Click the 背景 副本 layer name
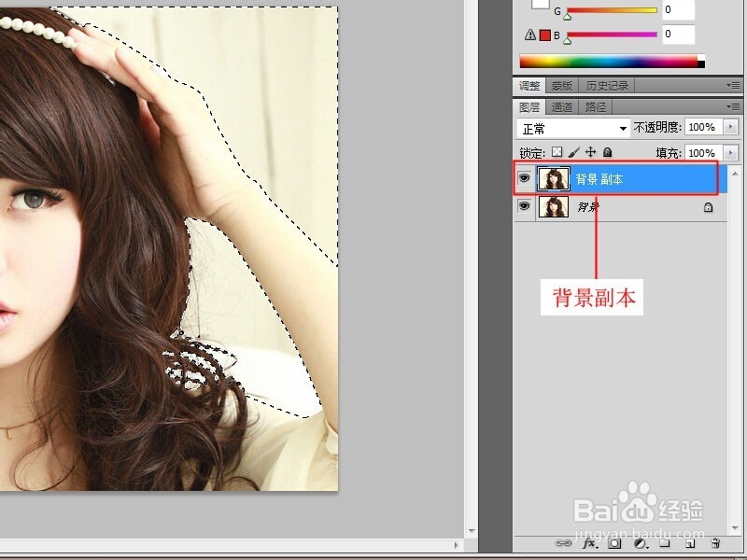This screenshot has width=747, height=560. pyautogui.click(x=599, y=179)
